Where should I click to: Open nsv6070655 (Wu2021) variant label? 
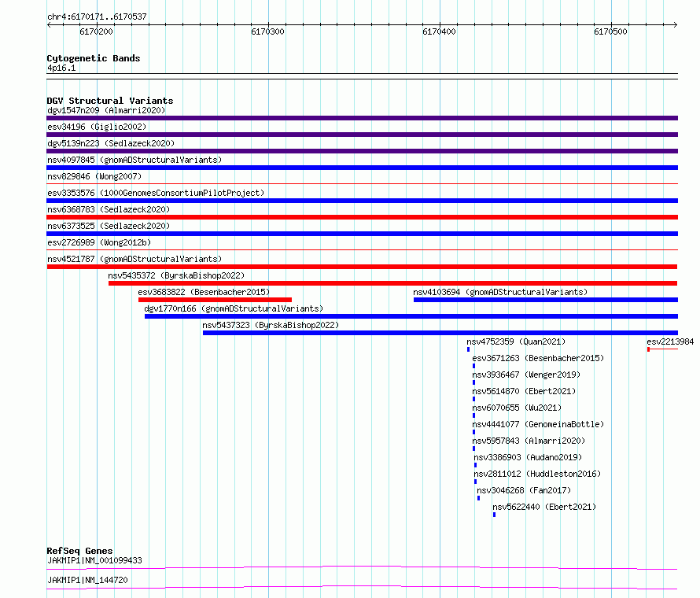(x=517, y=408)
